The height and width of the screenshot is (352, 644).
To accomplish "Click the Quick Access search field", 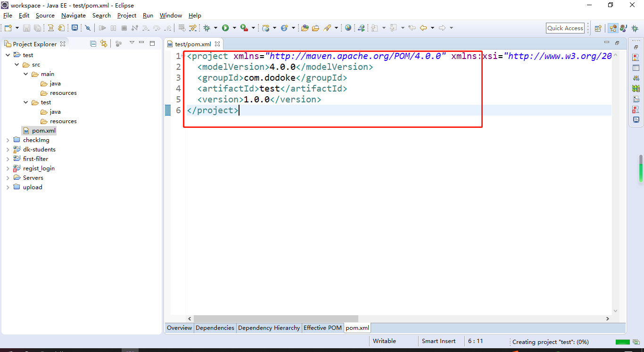I will click(565, 28).
